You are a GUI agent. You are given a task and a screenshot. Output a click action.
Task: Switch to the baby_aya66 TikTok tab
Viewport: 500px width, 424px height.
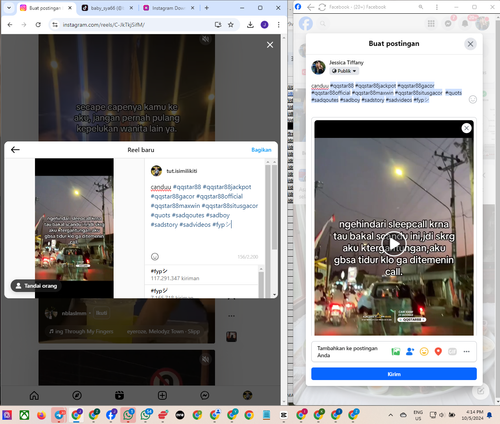click(107, 8)
